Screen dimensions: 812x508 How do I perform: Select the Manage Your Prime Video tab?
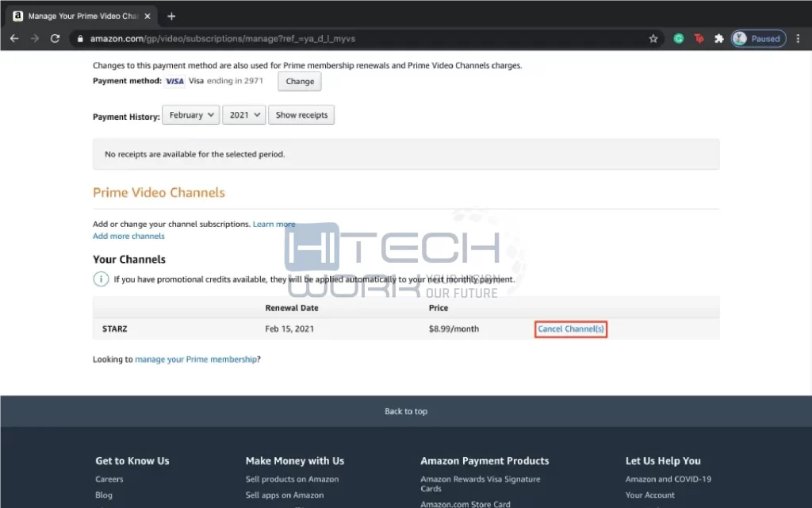click(x=82, y=16)
